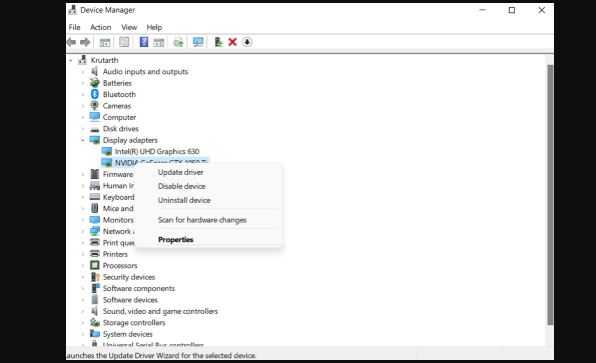
Task: Expand the Sound, video and game controllers node
Action: tap(82, 311)
